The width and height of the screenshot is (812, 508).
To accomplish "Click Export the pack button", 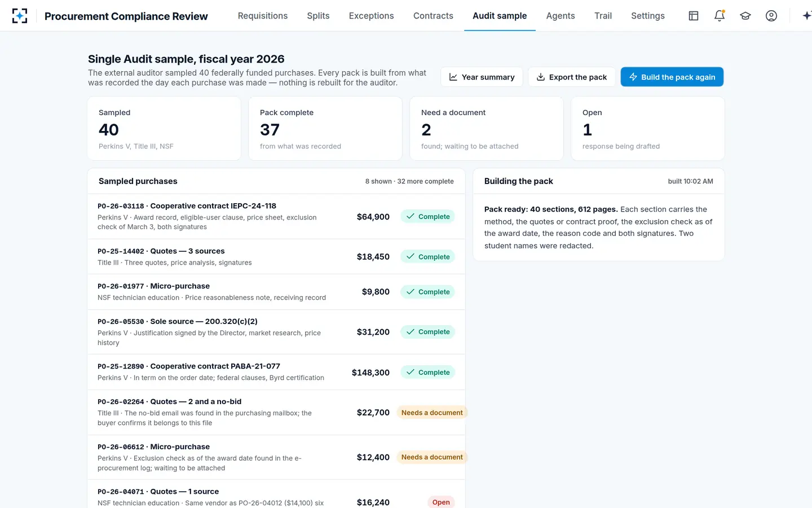I will [x=571, y=77].
